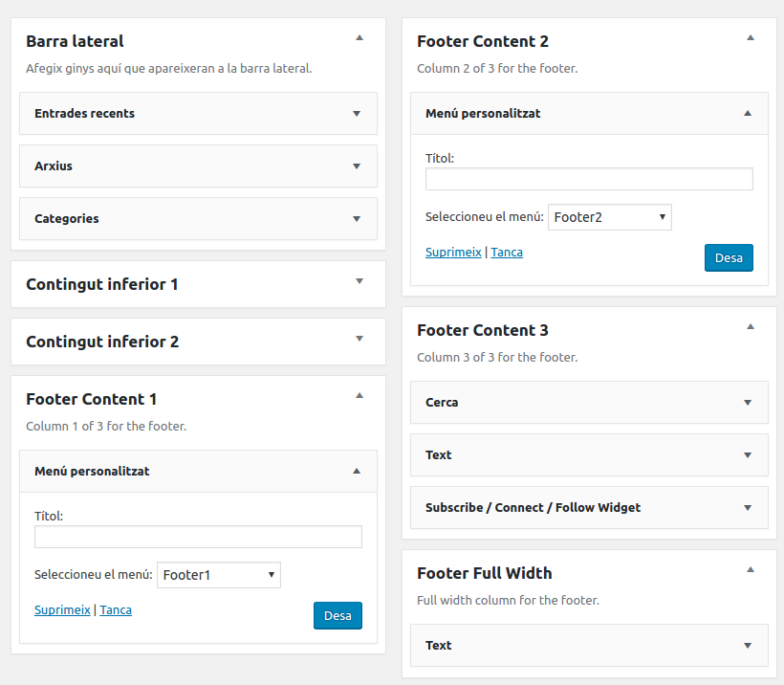784x685 pixels.
Task: Expand Contingut inferior 1 panel arrow
Action: tap(359, 281)
